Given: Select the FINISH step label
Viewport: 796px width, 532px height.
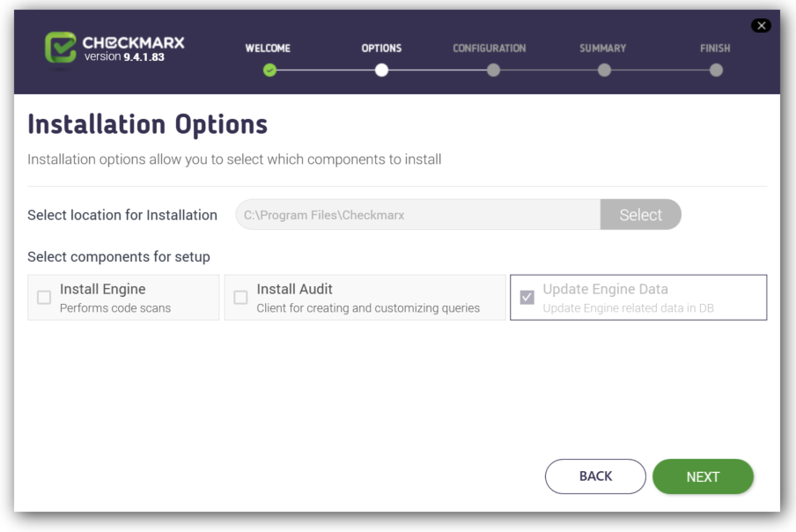Looking at the screenshot, I should pyautogui.click(x=715, y=48).
